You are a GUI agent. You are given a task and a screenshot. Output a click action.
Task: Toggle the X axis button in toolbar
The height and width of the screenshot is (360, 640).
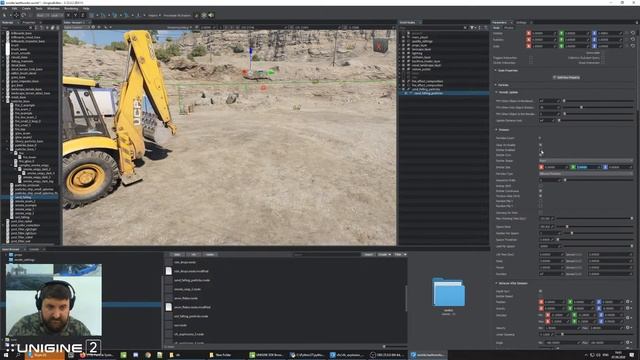[x=68, y=15]
